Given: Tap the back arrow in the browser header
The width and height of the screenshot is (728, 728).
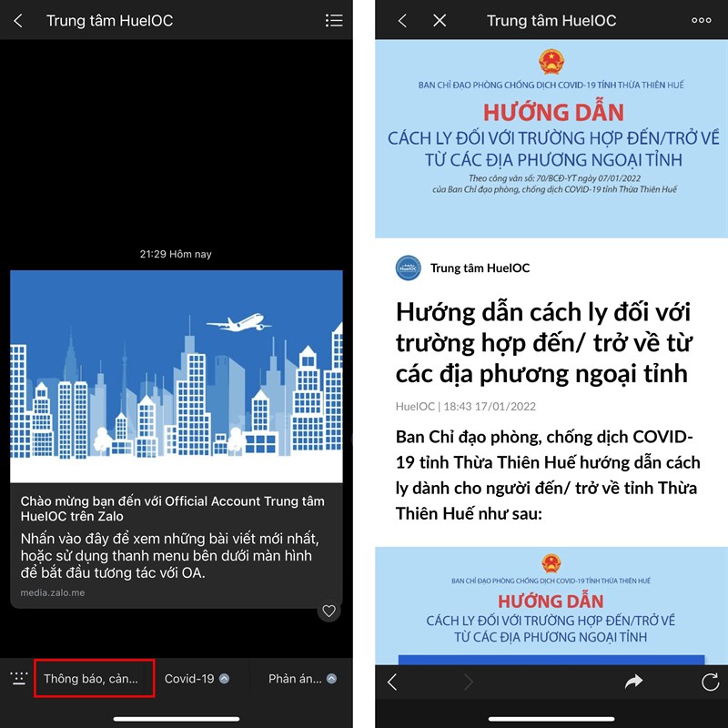Looking at the screenshot, I should click(x=401, y=20).
